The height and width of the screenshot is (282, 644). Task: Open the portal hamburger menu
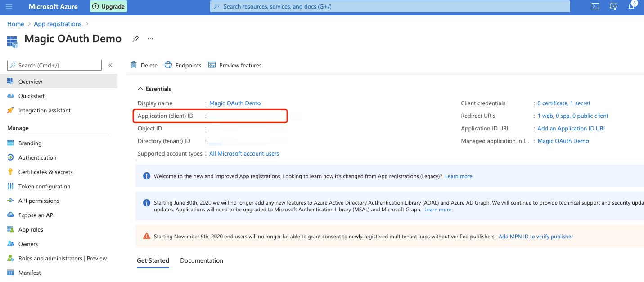(x=9, y=6)
